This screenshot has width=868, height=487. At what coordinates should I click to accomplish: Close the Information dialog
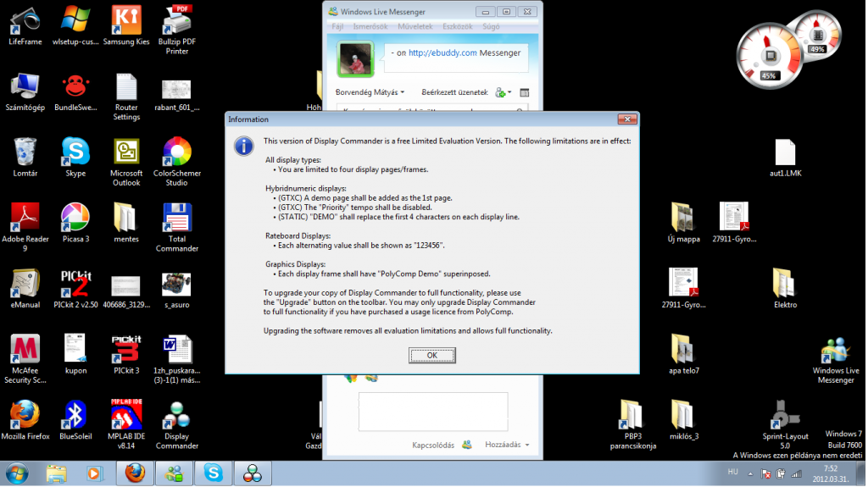tap(626, 119)
